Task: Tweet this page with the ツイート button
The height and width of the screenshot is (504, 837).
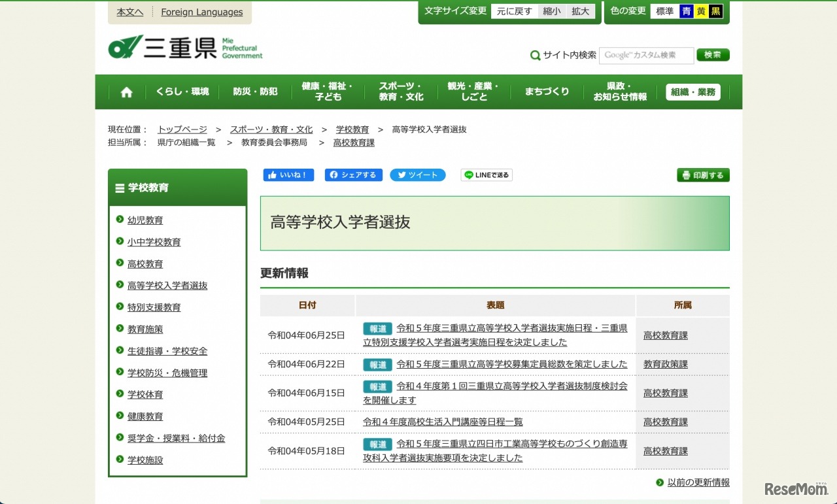Action: [417, 175]
